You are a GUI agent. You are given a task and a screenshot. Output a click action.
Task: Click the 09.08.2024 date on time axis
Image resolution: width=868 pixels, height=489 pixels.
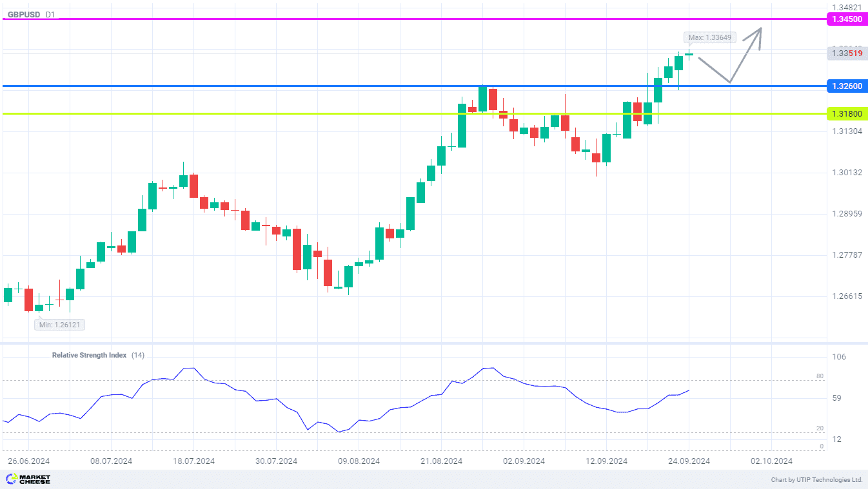click(x=359, y=461)
